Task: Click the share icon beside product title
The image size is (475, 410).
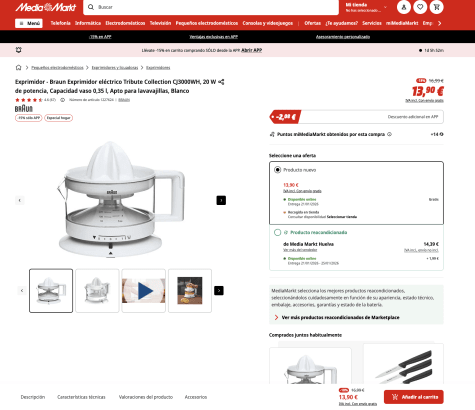Action: coord(221,82)
